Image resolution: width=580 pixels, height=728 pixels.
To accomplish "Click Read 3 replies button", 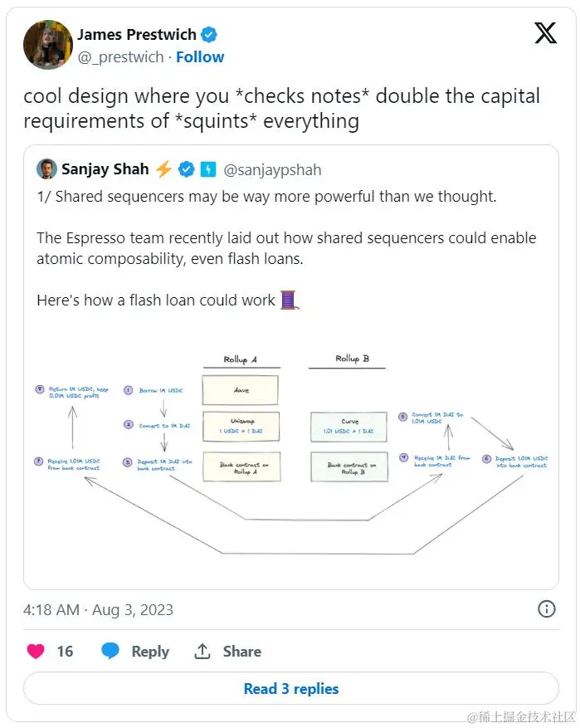I will (290, 689).
